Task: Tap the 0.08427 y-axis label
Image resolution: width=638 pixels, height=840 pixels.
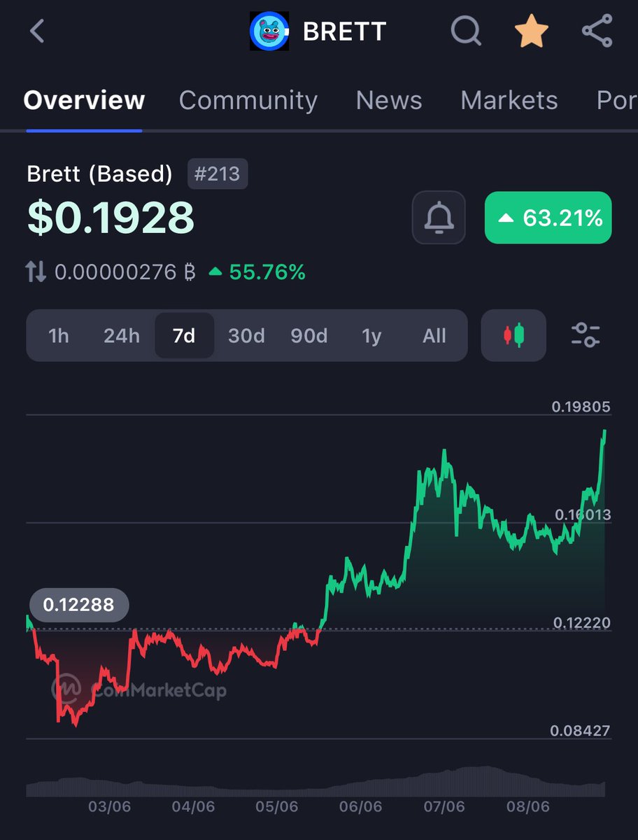Action: (x=581, y=731)
